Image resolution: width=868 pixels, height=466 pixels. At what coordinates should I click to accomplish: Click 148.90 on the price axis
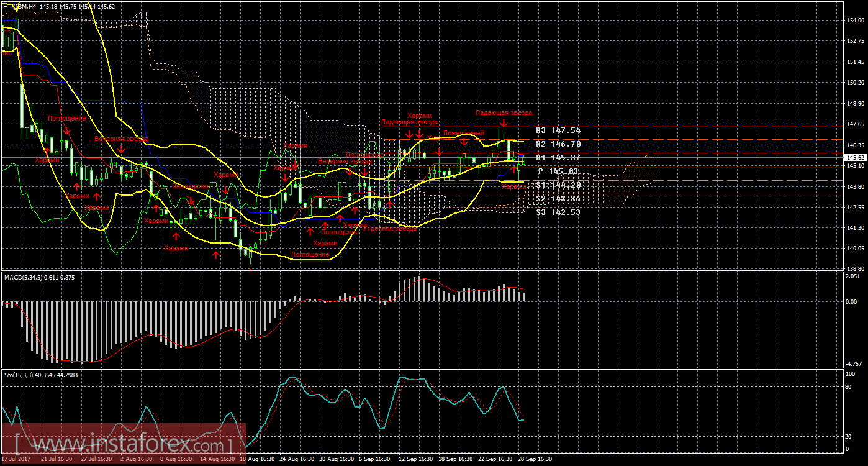[855, 104]
